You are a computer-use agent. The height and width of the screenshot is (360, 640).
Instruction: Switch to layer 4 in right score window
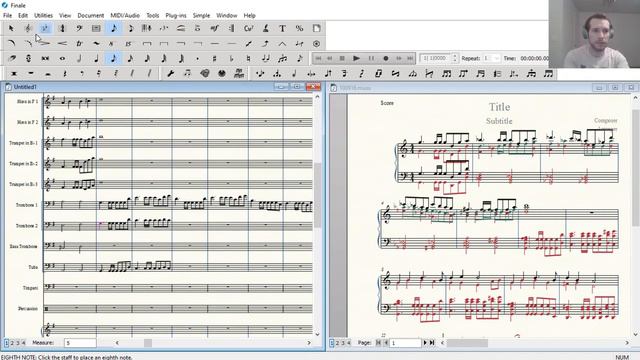click(349, 343)
